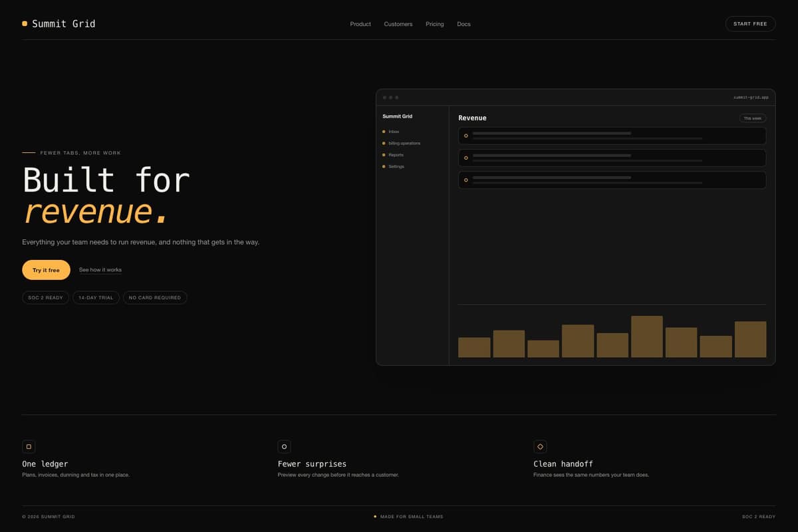The height and width of the screenshot is (532, 798).
Task: Click the summit-grid.app address text
Action: [751, 97]
